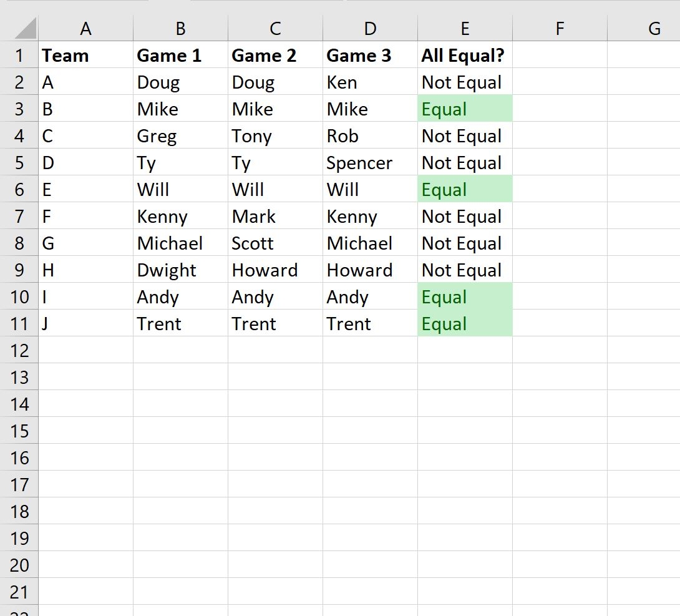Select the green Equal cell for Team B
Screen dimensions: 680x616
pyautogui.click(x=465, y=109)
